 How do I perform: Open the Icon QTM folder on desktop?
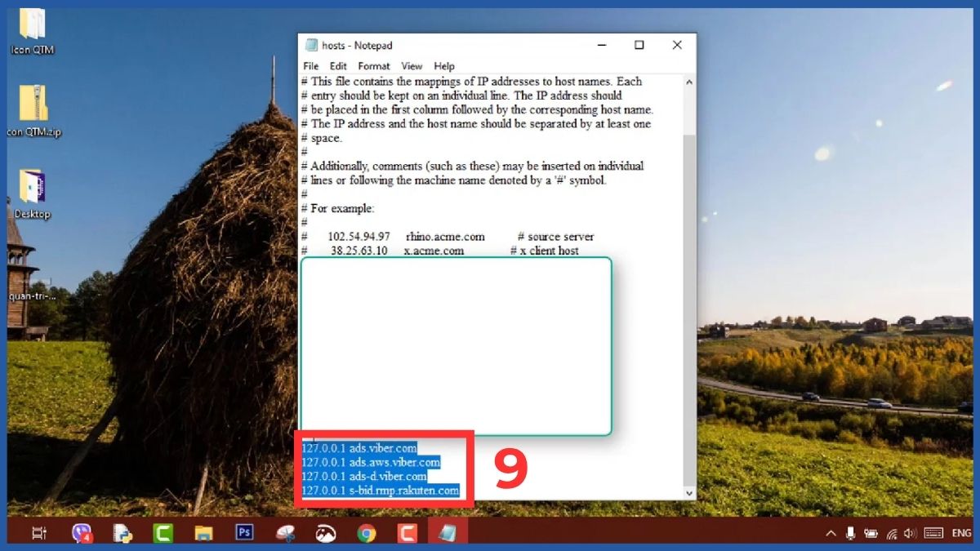[33, 24]
